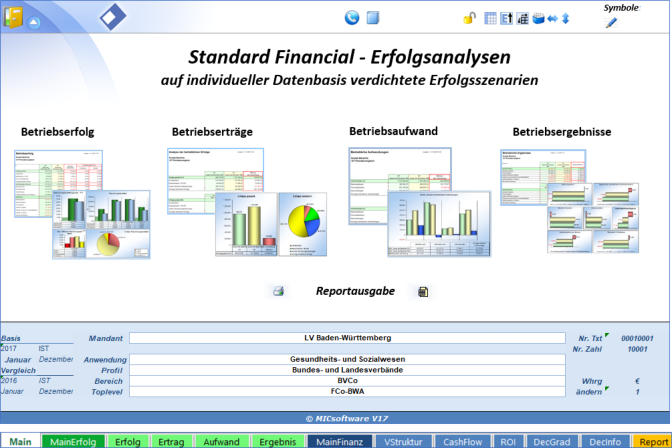672x448 pixels.
Task: Click the blue diamond logo icon
Action: click(113, 16)
